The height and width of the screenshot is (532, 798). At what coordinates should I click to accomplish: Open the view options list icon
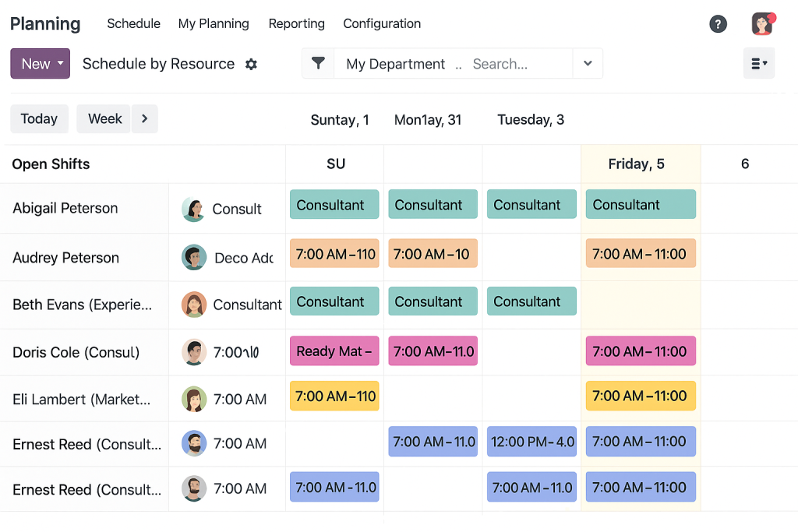tap(759, 64)
